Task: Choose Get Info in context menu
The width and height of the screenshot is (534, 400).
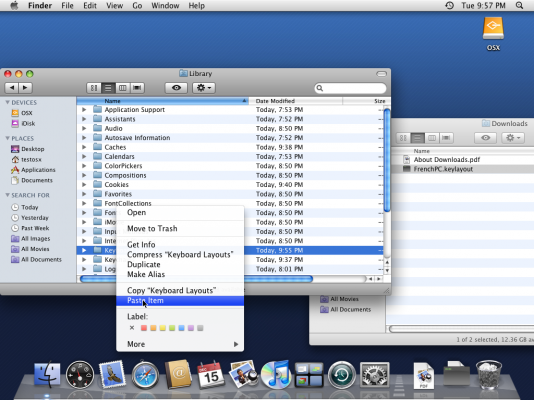Action: (x=180, y=245)
